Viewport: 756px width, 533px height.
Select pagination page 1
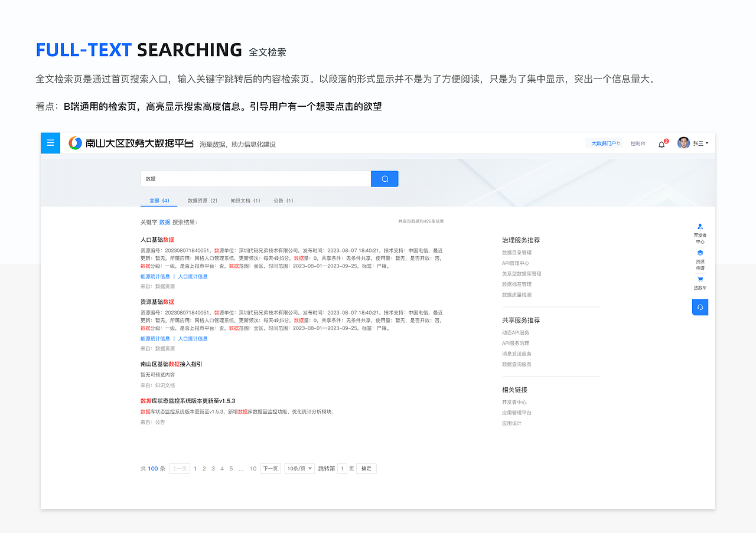195,469
